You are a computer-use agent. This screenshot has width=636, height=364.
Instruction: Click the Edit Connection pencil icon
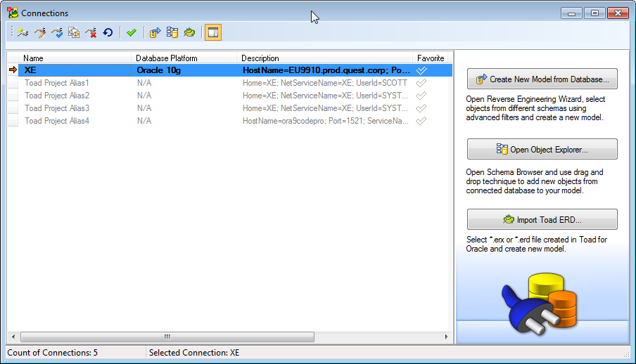[39, 32]
